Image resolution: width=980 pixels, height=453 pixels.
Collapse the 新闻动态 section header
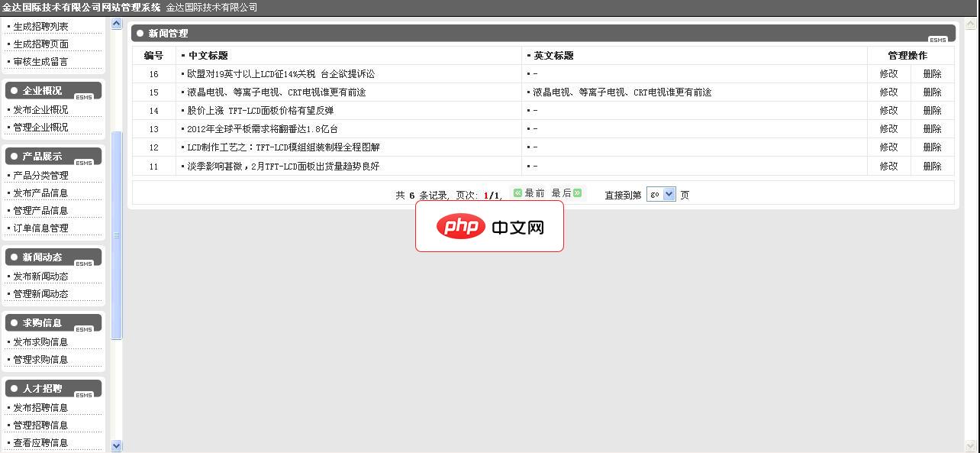tap(53, 257)
